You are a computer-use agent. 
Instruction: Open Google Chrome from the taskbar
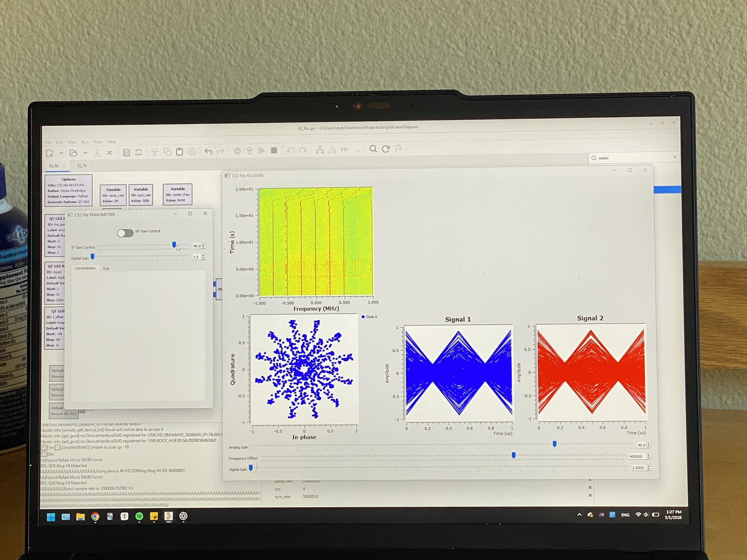[95, 517]
